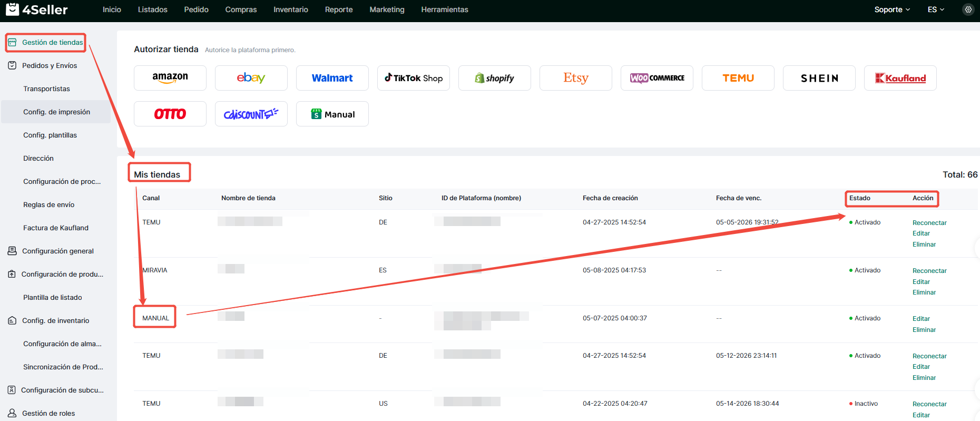Open the settings gear icon

tap(968, 9)
